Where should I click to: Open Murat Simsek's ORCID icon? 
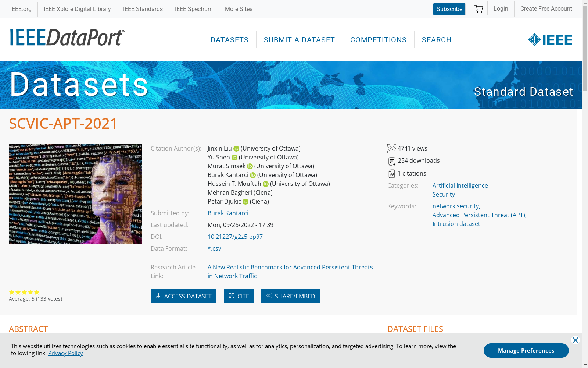click(x=250, y=166)
